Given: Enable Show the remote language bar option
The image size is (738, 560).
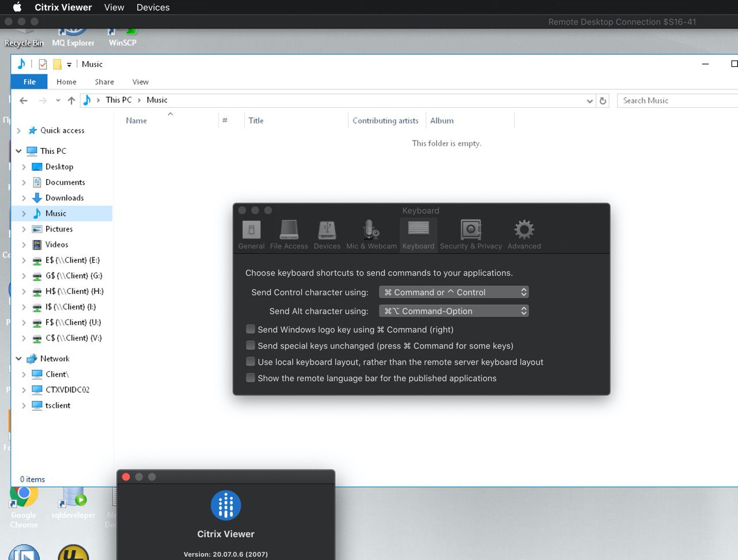Looking at the screenshot, I should tap(250, 378).
